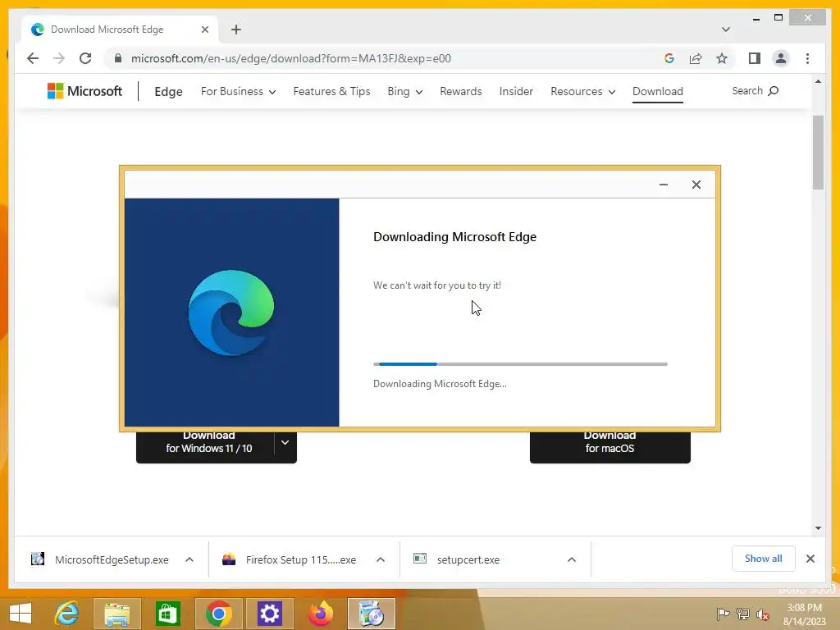Open Firefox Setup download item
The height and width of the screenshot is (630, 840).
(x=290, y=559)
